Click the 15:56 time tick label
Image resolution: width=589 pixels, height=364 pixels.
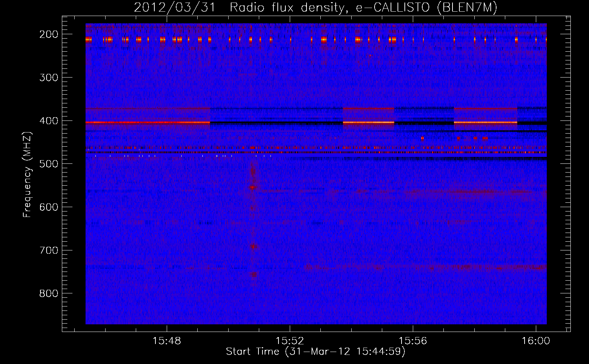pos(413,341)
